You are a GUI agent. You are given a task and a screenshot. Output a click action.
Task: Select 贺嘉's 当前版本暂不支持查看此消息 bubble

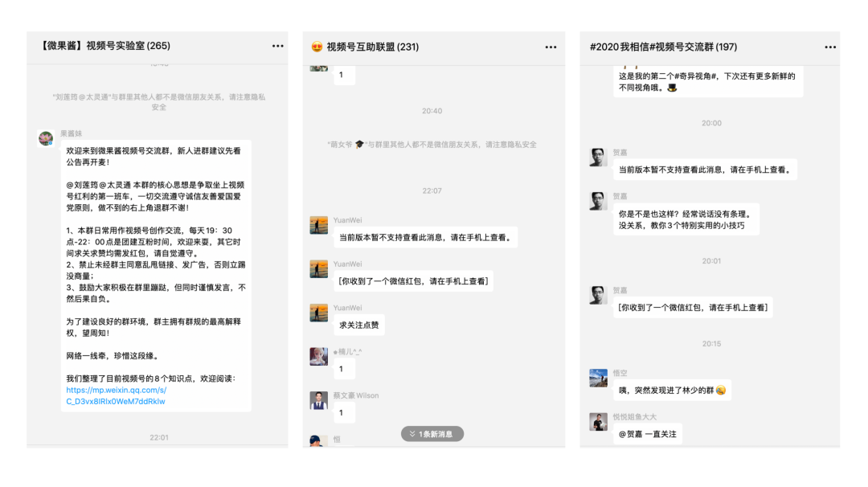(x=705, y=170)
